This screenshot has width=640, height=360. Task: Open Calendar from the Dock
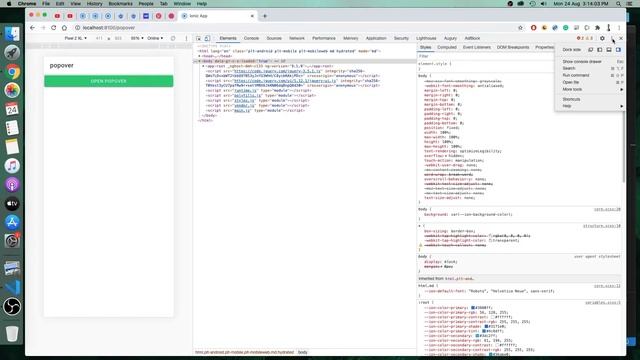pyautogui.click(x=12, y=109)
